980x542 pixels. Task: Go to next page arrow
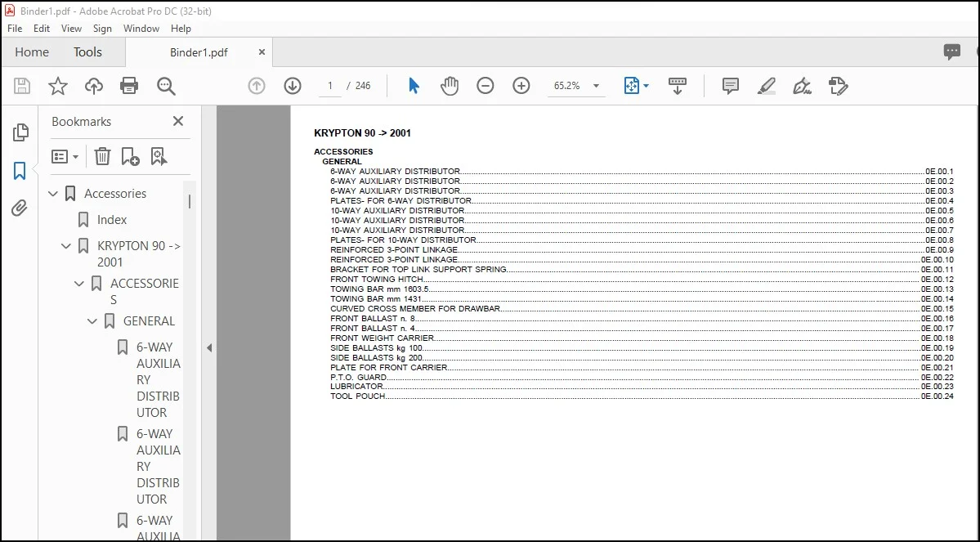[x=293, y=86]
